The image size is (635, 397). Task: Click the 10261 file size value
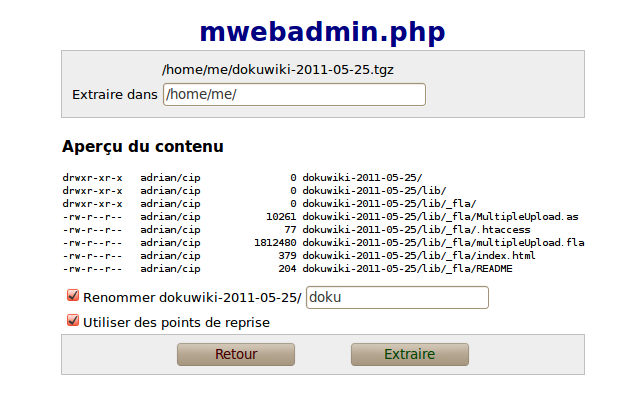pos(281,217)
